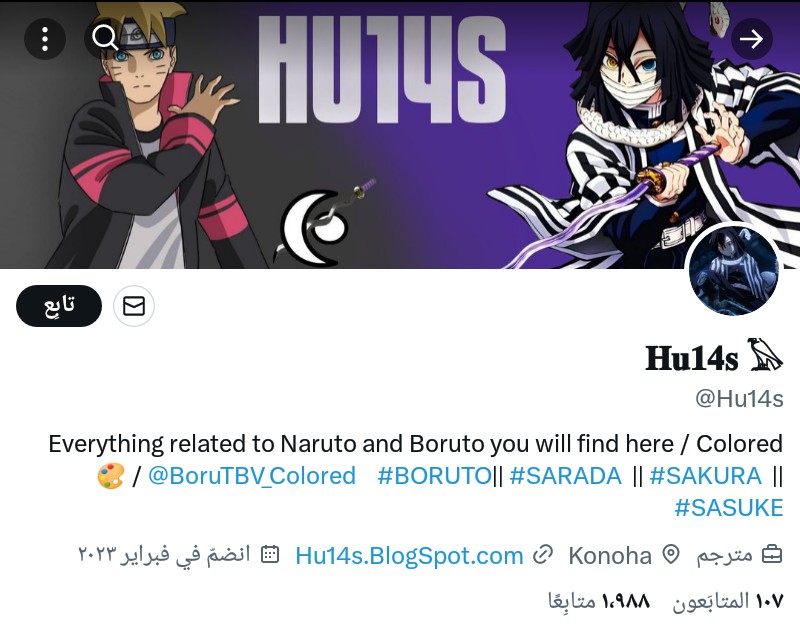Tap the search magnifier icon

[105, 38]
